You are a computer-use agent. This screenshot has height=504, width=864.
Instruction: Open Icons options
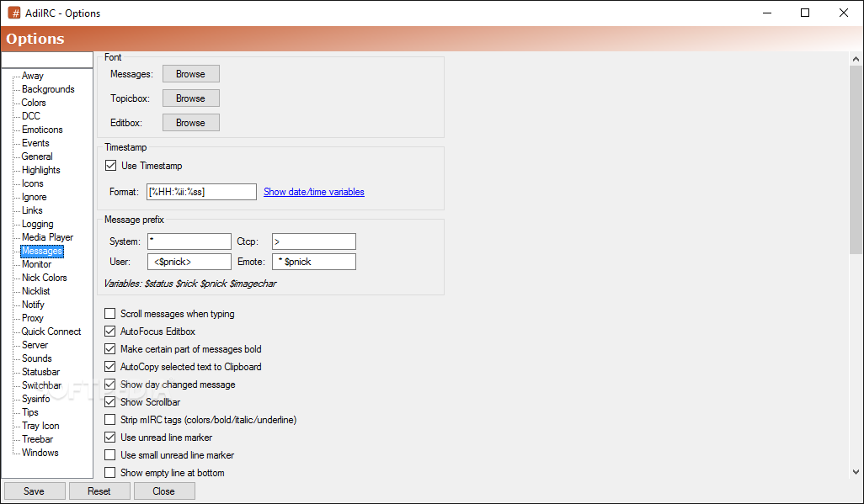pos(33,183)
